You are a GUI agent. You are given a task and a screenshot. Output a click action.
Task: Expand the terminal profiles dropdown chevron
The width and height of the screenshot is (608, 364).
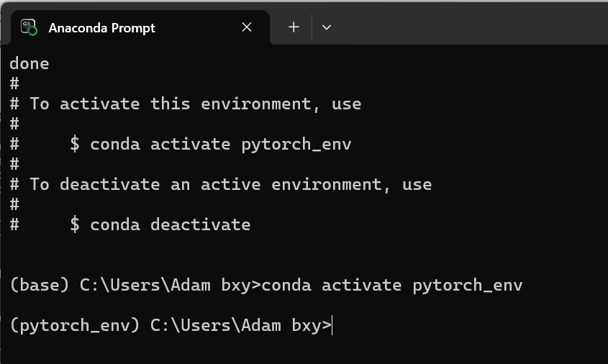pos(327,27)
